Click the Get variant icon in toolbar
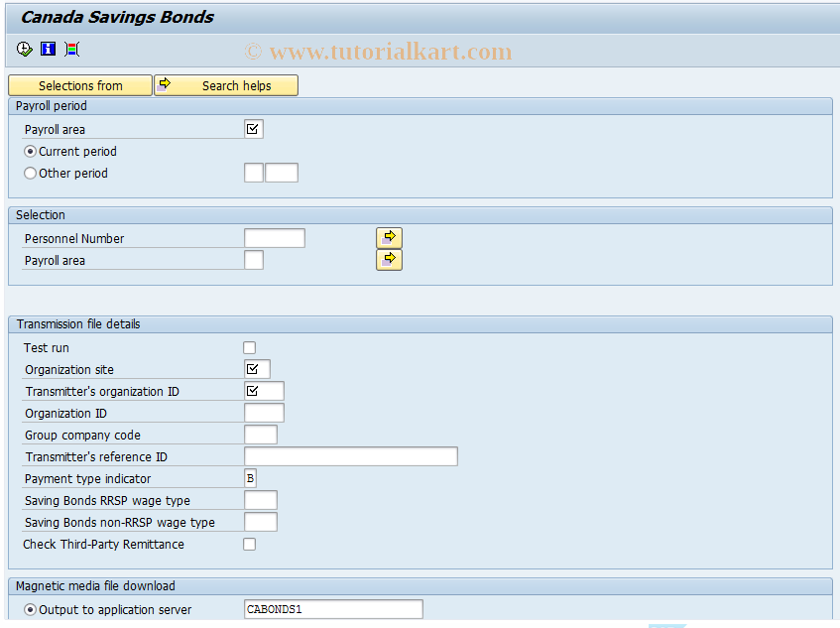840x628 pixels. point(71,50)
